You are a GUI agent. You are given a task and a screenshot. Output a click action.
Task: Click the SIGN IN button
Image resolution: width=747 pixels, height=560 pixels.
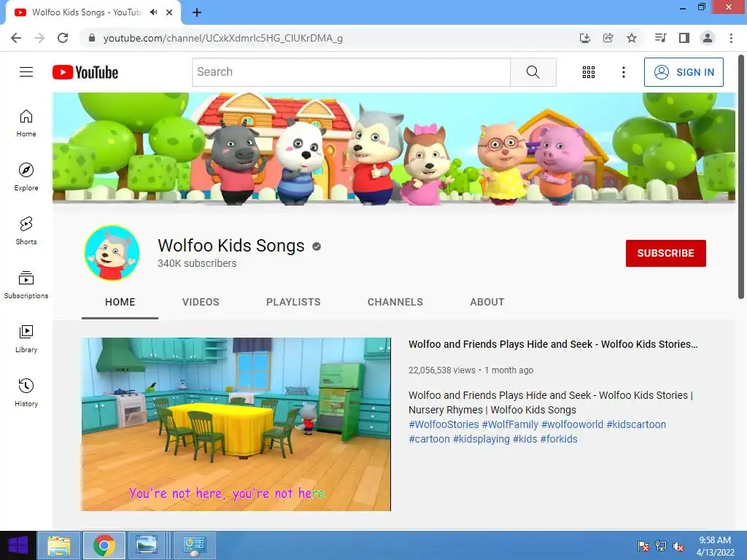[684, 72]
